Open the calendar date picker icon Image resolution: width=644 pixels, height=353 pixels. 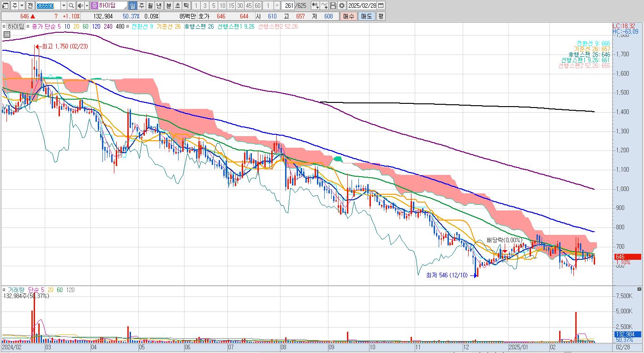(x=381, y=6)
